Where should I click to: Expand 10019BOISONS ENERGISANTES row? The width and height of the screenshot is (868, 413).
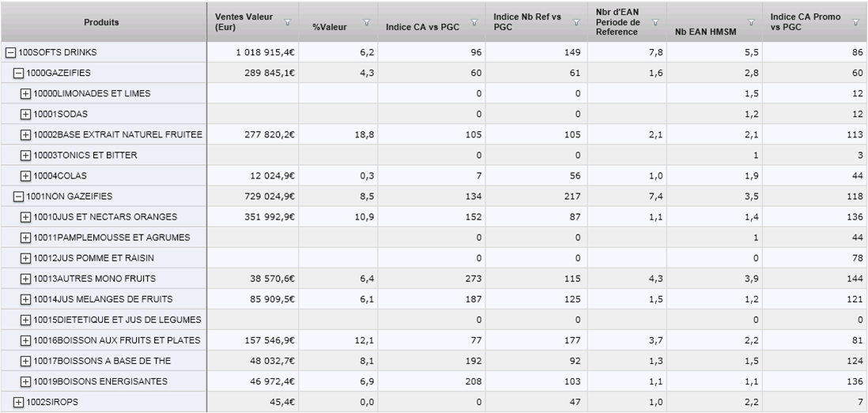(25, 381)
